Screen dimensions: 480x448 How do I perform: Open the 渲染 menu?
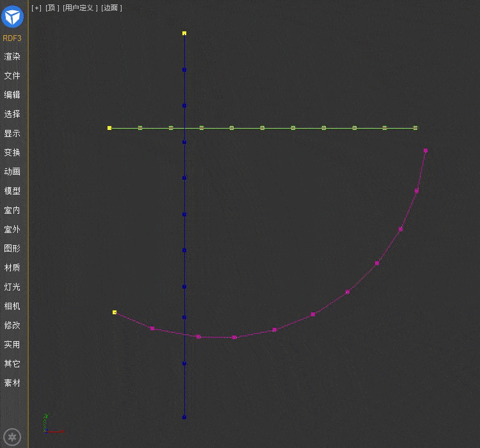12,57
